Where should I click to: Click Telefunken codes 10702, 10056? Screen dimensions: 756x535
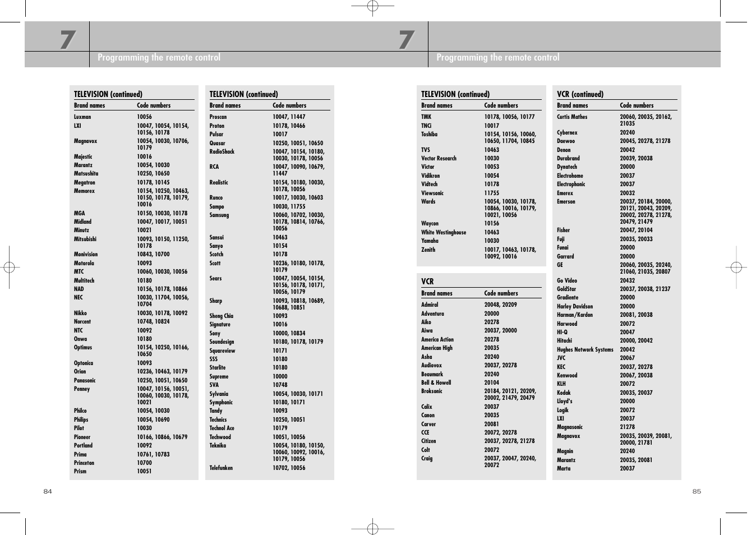pos(289,468)
